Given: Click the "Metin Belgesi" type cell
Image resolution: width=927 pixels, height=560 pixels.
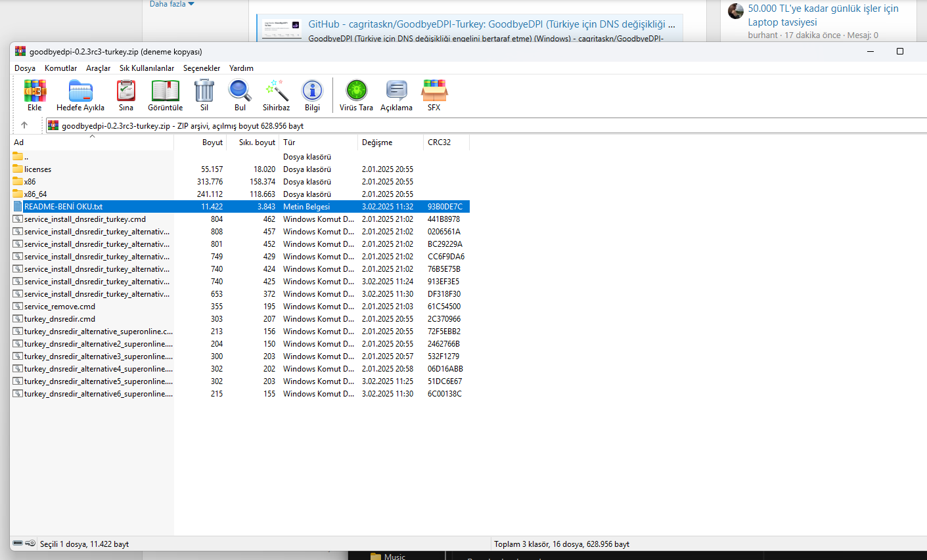Looking at the screenshot, I should pyautogui.click(x=306, y=207).
